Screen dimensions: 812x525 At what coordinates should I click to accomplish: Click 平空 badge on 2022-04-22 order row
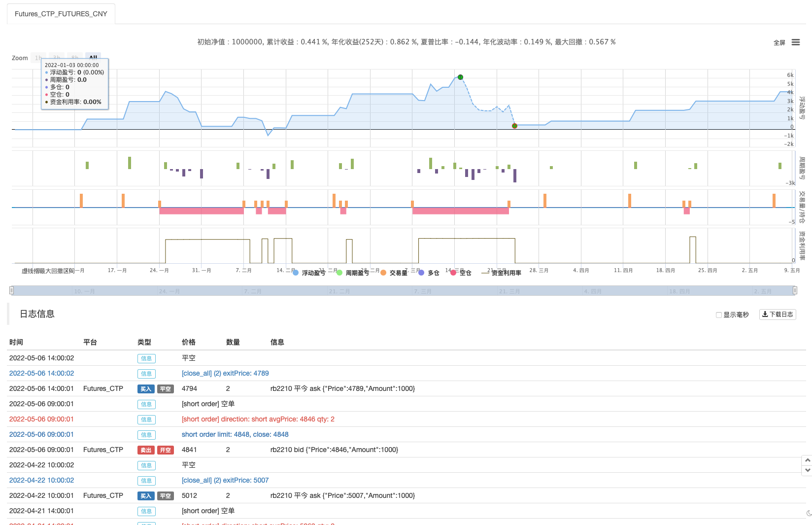[166, 496]
